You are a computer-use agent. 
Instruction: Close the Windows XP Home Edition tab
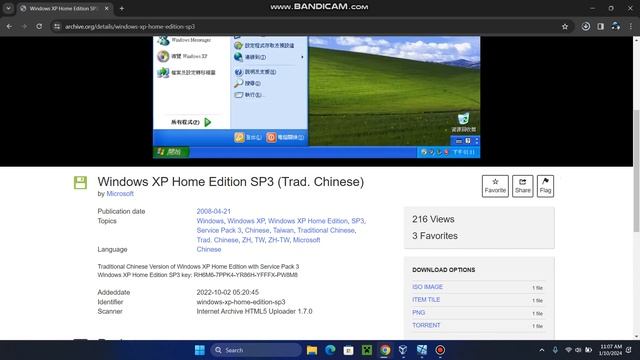pyautogui.click(x=107, y=8)
